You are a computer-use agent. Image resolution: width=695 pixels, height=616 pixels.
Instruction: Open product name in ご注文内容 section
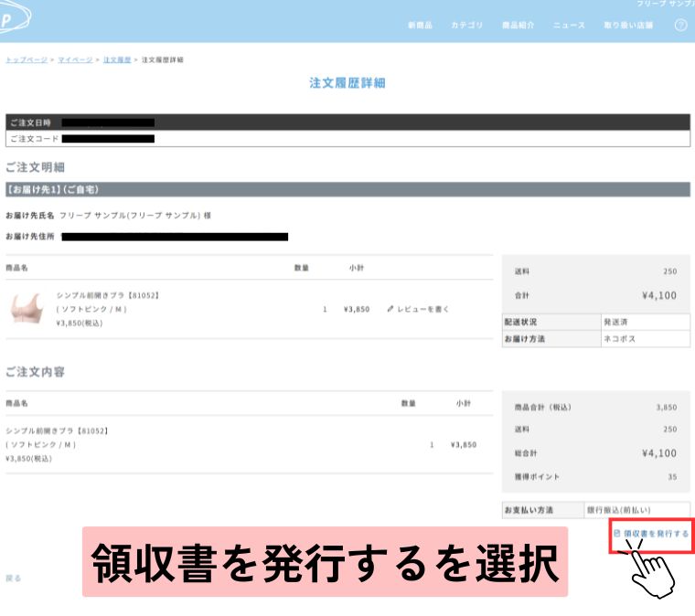pos(58,430)
